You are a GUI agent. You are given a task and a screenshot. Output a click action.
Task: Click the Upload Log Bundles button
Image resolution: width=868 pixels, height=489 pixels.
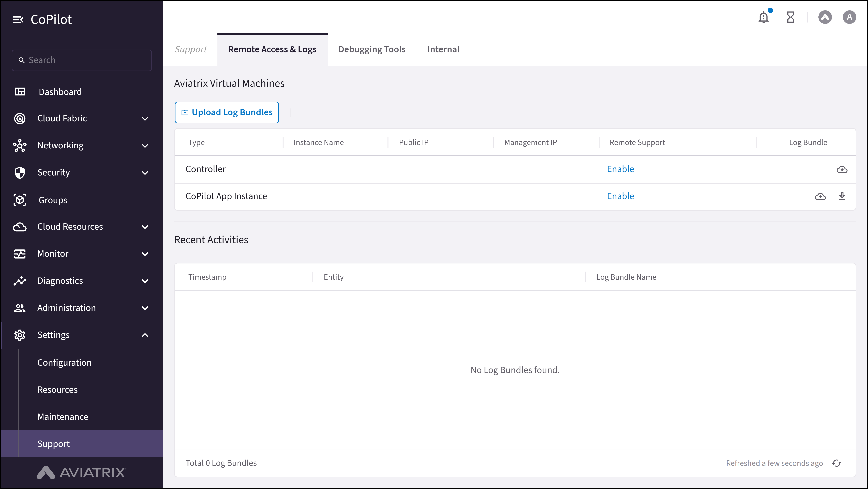226,112
